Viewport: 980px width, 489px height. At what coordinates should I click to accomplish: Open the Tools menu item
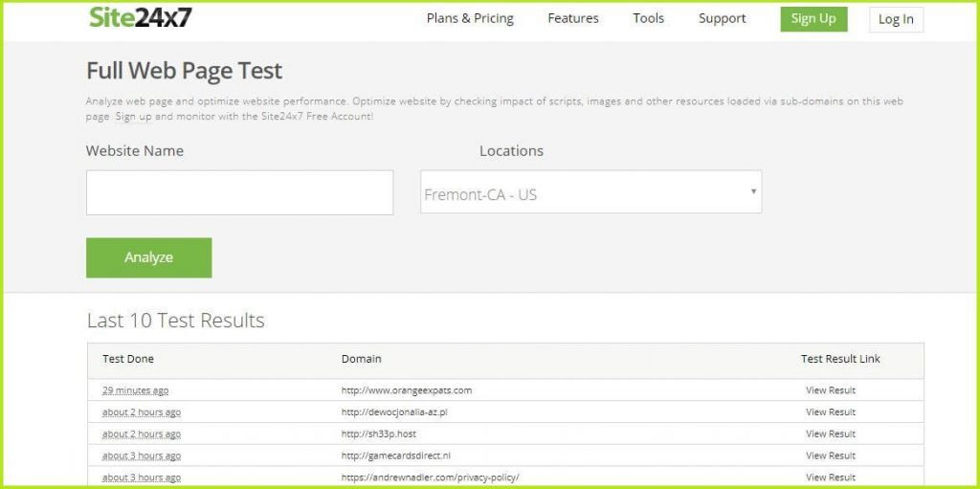click(648, 19)
